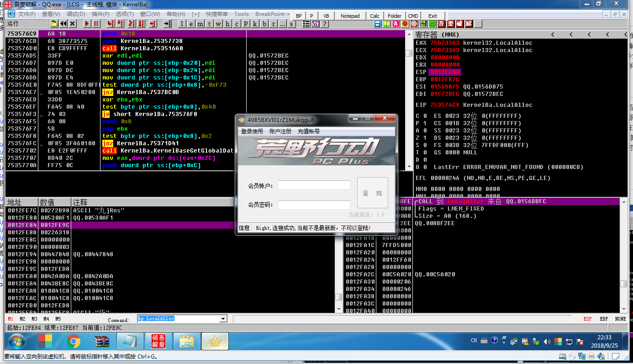Close the debugged program with the X icon
Viewport: 633px width, 364px height.
tap(72, 23)
